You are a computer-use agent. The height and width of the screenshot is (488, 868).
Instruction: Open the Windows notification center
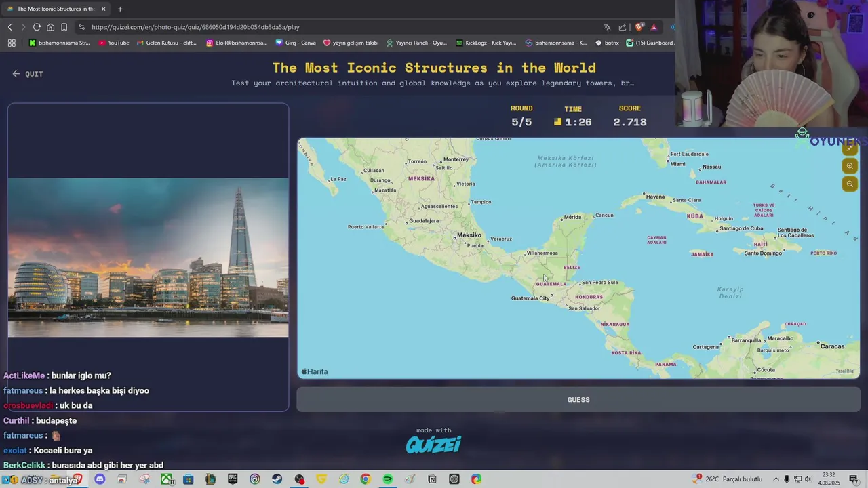[x=854, y=479]
